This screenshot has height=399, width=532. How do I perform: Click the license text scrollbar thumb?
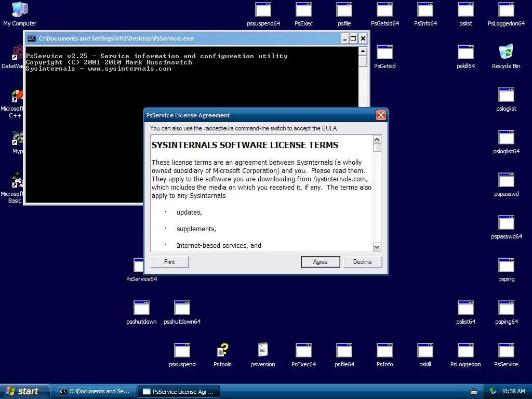(x=377, y=148)
